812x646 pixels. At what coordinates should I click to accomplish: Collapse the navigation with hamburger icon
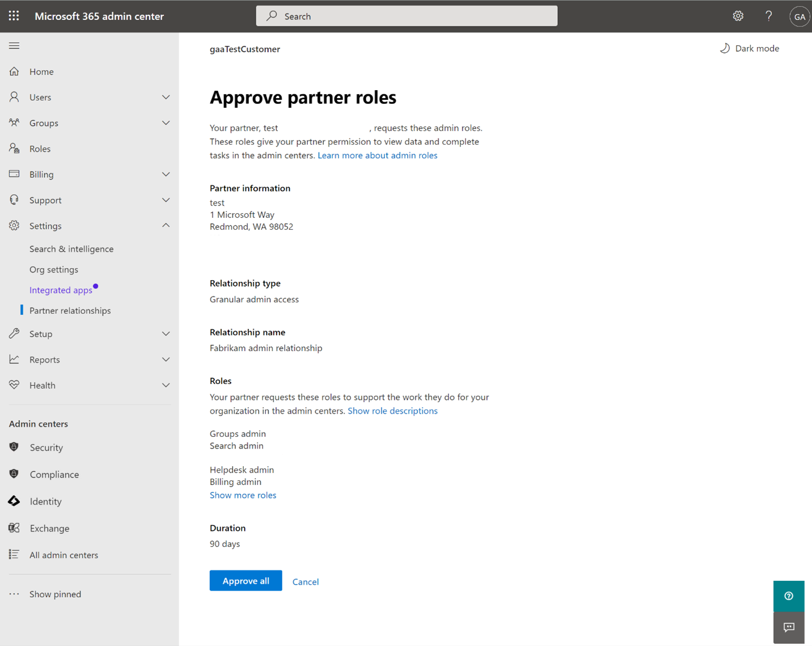[x=14, y=45]
